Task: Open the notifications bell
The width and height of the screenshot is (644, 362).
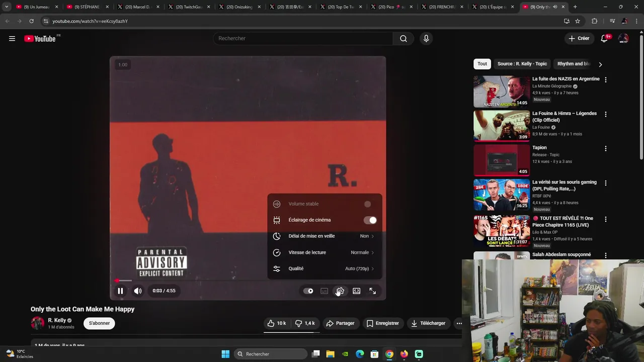Action: pos(605,39)
